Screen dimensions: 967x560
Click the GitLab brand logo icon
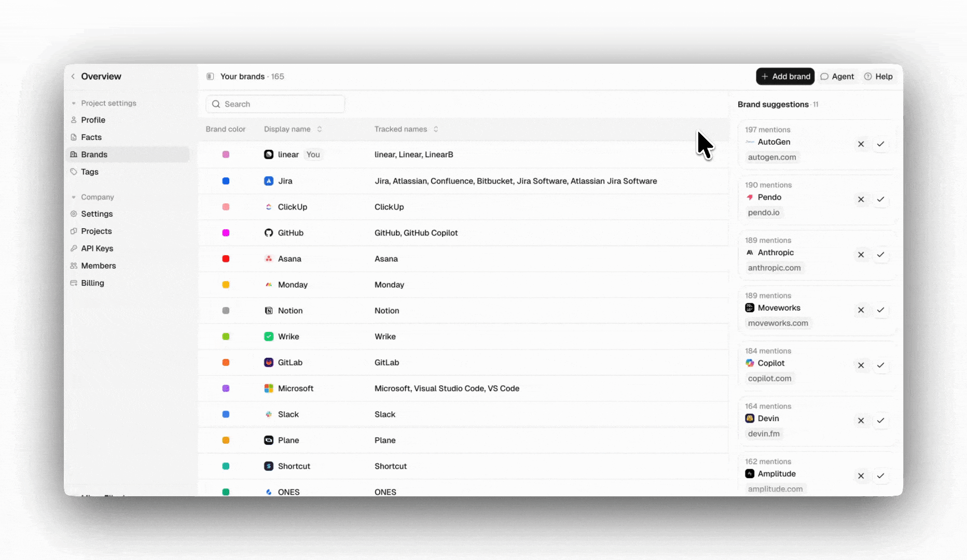(x=269, y=362)
